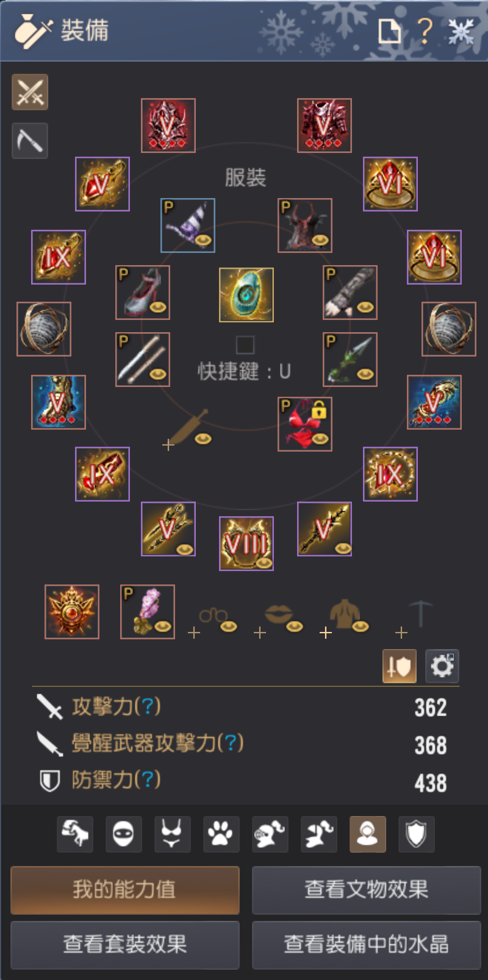Select the crossed swords combat gear tab
Screen dimensions: 488x980
pyautogui.click(x=30, y=93)
